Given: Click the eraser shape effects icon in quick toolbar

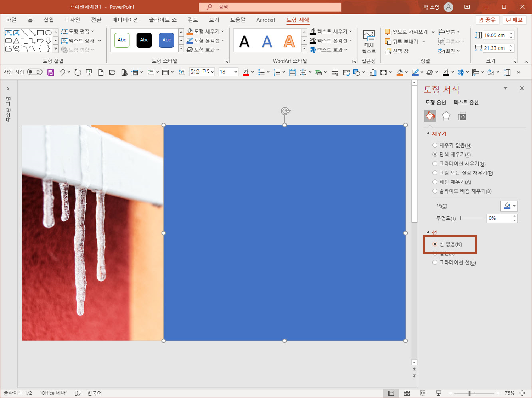Looking at the screenshot, I should pyautogui.click(x=430, y=73).
